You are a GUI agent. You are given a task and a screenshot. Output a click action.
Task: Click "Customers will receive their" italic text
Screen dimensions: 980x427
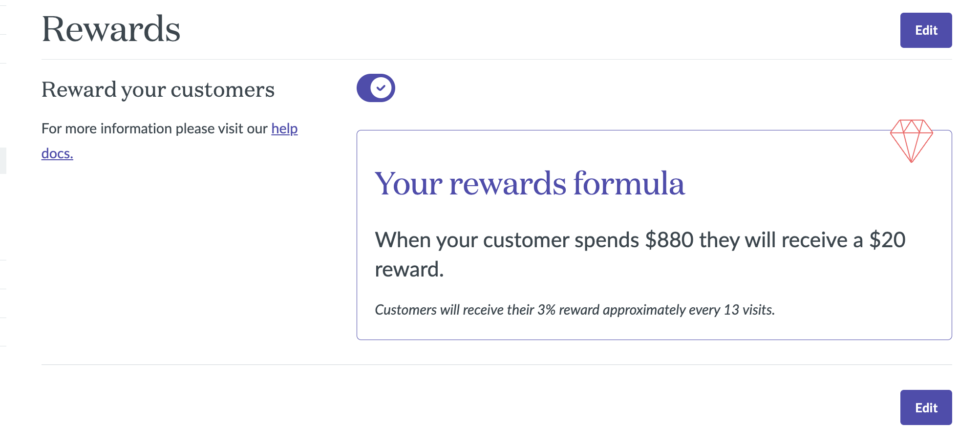pos(454,310)
